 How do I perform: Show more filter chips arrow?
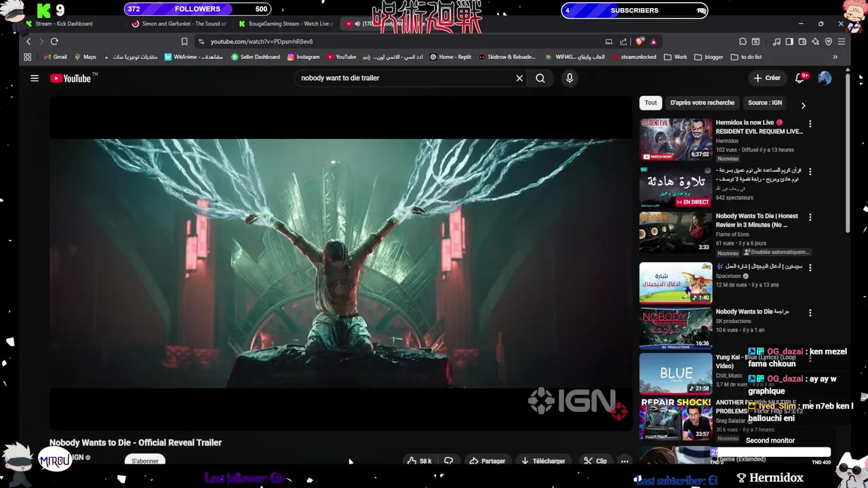coord(804,106)
